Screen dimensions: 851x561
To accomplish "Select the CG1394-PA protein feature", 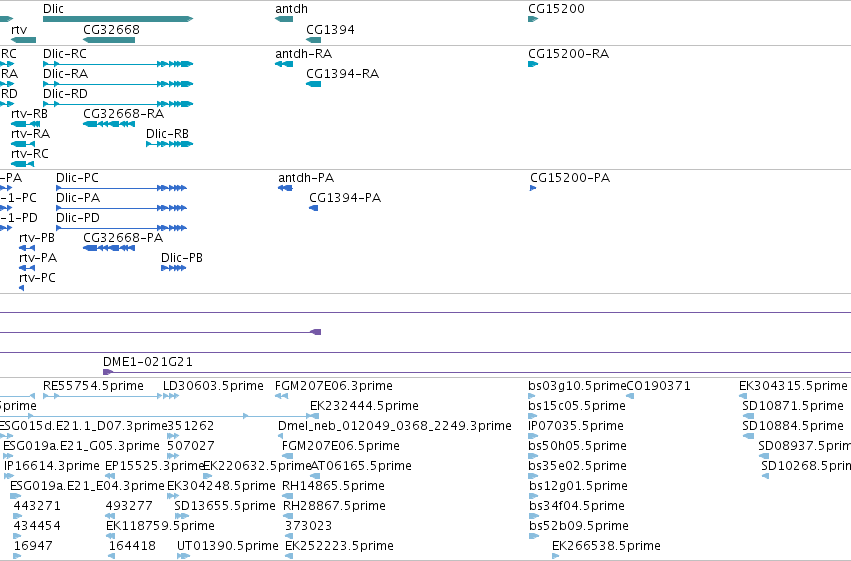I will pyautogui.click(x=314, y=208).
